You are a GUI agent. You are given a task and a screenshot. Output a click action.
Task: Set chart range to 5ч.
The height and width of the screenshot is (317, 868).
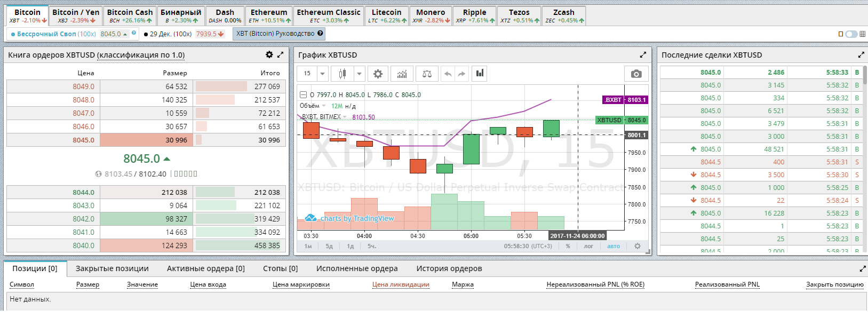point(372,246)
